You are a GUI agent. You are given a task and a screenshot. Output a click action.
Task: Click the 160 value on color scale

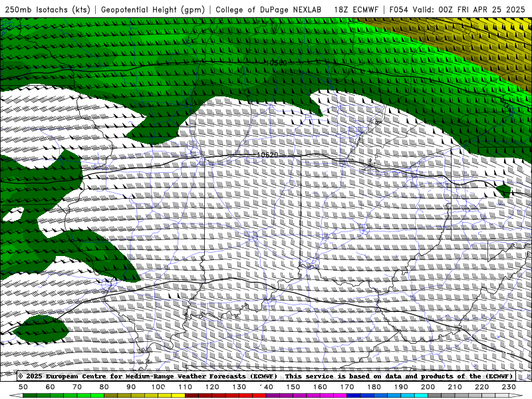pyautogui.click(x=320, y=387)
